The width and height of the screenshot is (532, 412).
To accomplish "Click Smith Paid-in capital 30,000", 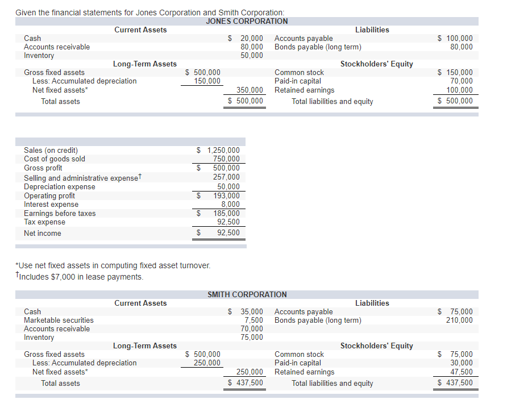I will click(x=462, y=363).
